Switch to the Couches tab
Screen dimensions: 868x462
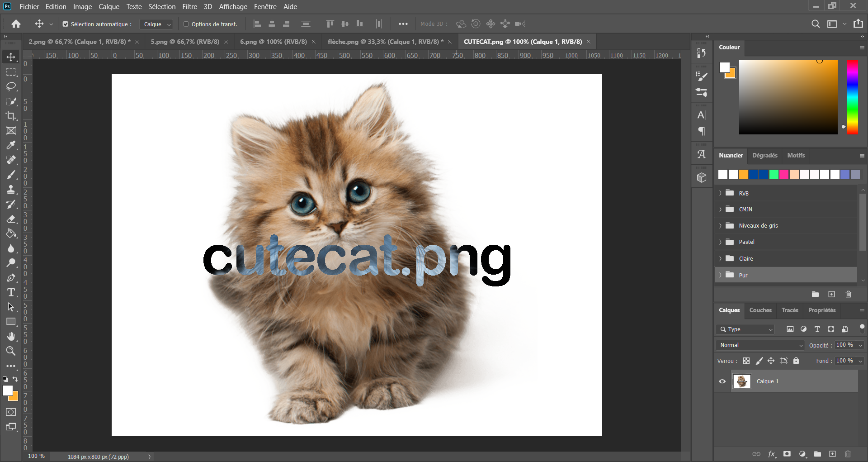(760, 310)
